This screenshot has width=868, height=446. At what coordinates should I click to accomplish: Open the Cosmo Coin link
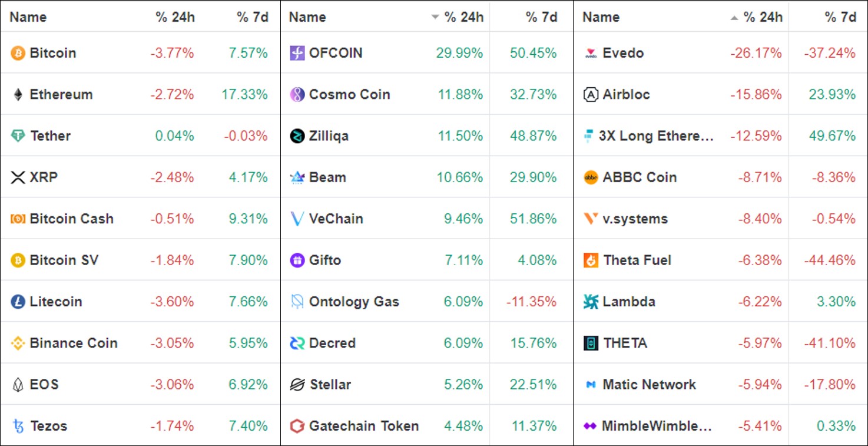tap(349, 94)
